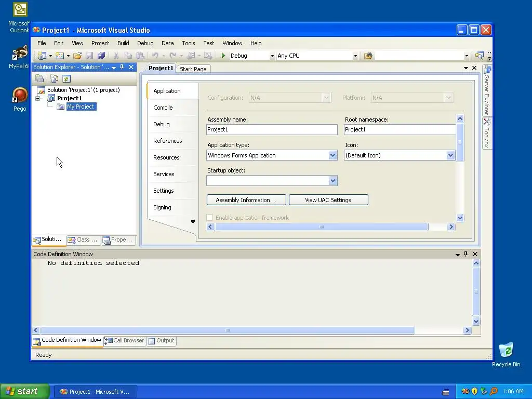Open the active files dropdown arrow
The height and width of the screenshot is (399, 532).
(x=466, y=68)
